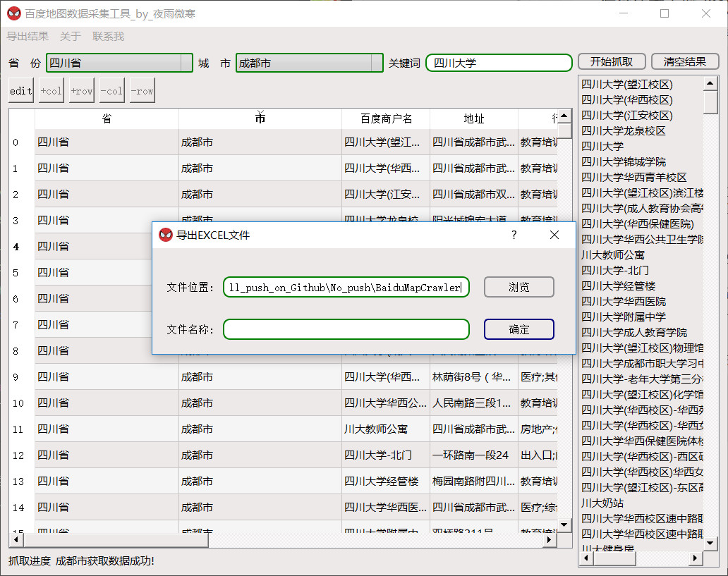Open the 导出结果 menu
Viewport: 728px width, 576px height.
pos(28,36)
